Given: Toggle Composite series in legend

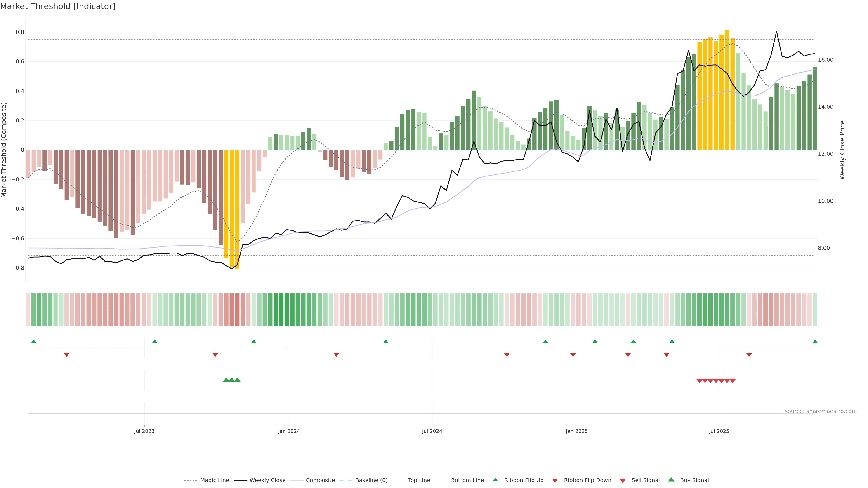Looking at the screenshot, I should (320, 480).
